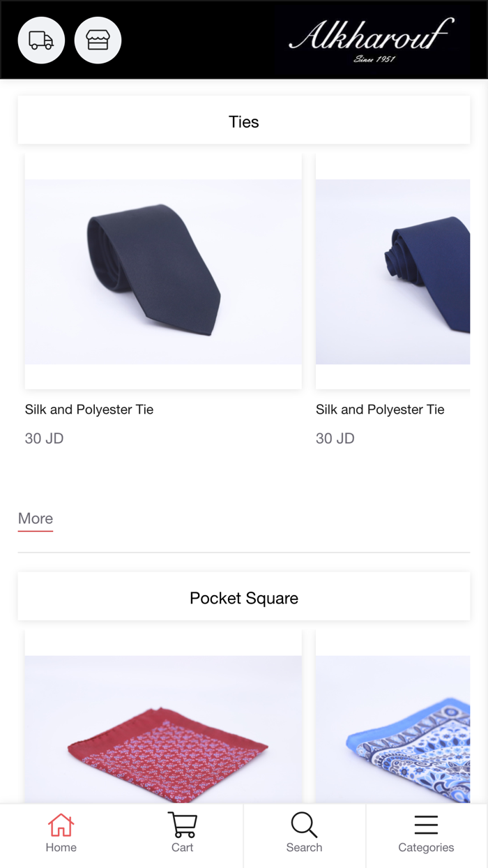Tap the Categories text label in bottom bar
Screen dimensions: 488x868
(426, 847)
